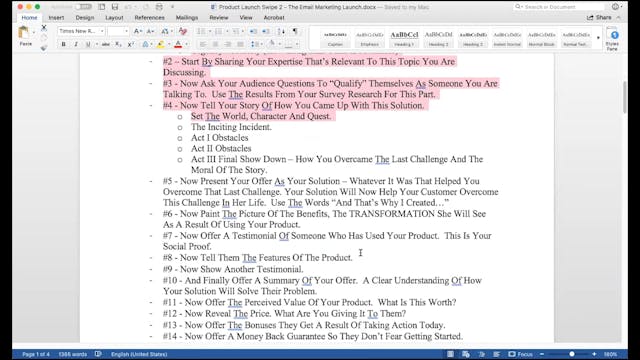Click the spelling check book icon in status bar

pos(98,354)
